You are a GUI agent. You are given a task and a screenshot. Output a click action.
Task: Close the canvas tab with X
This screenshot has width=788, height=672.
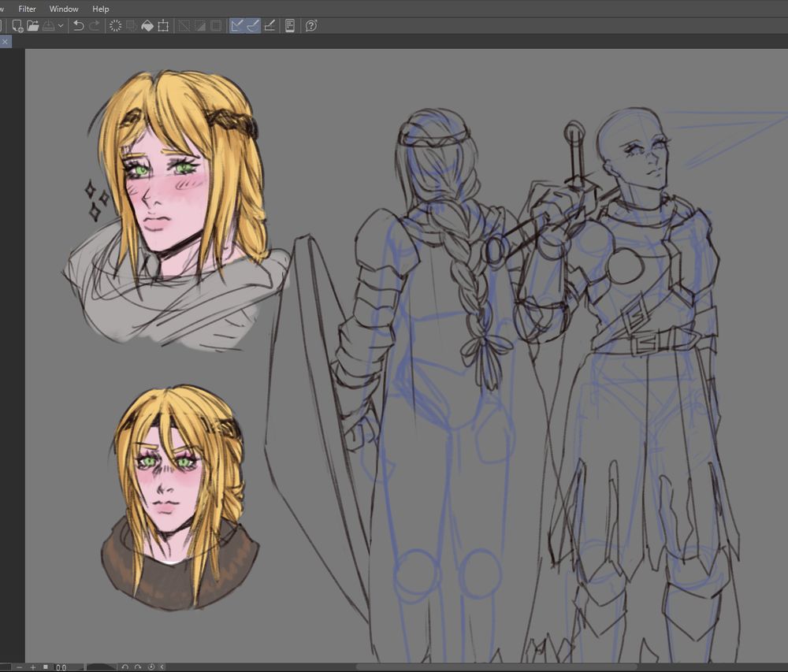4,42
